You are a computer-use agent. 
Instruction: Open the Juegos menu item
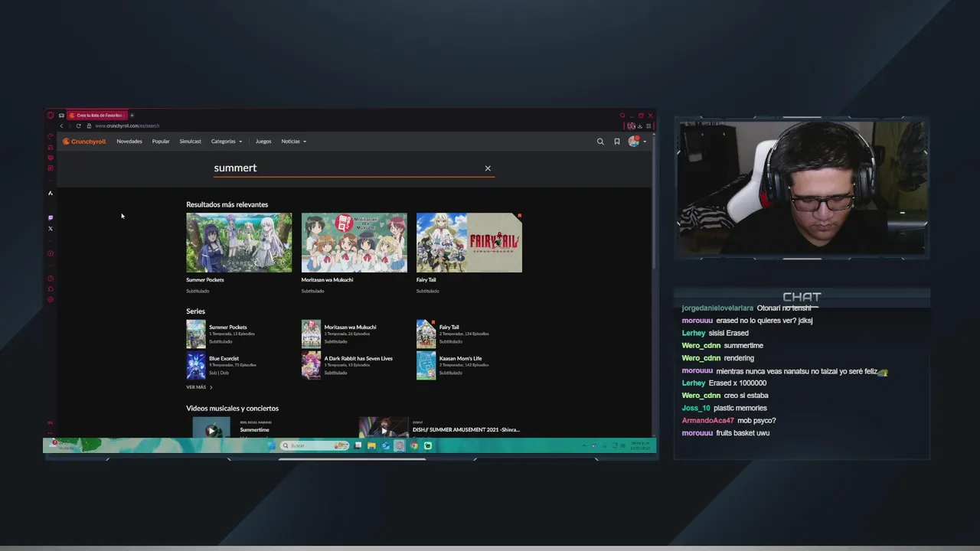click(x=263, y=142)
